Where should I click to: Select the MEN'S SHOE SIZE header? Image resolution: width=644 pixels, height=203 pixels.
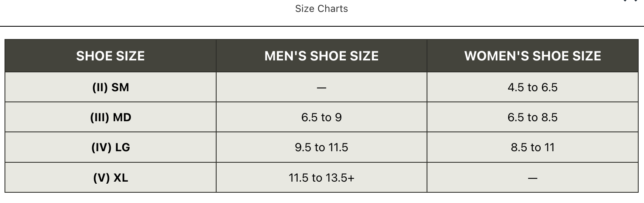click(321, 56)
